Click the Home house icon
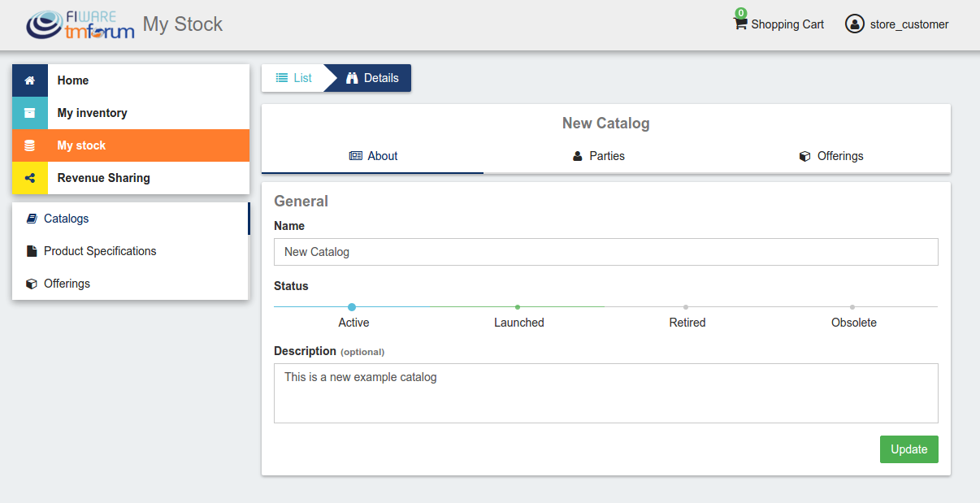 (30, 80)
